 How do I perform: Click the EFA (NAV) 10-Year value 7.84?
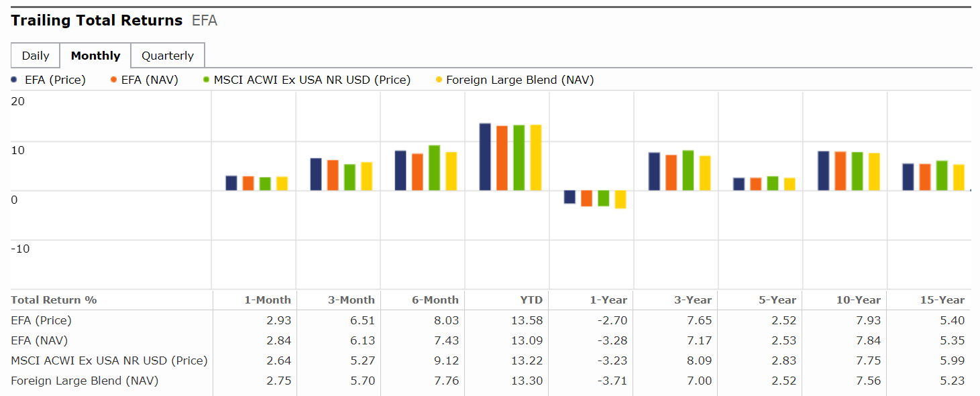tap(869, 340)
